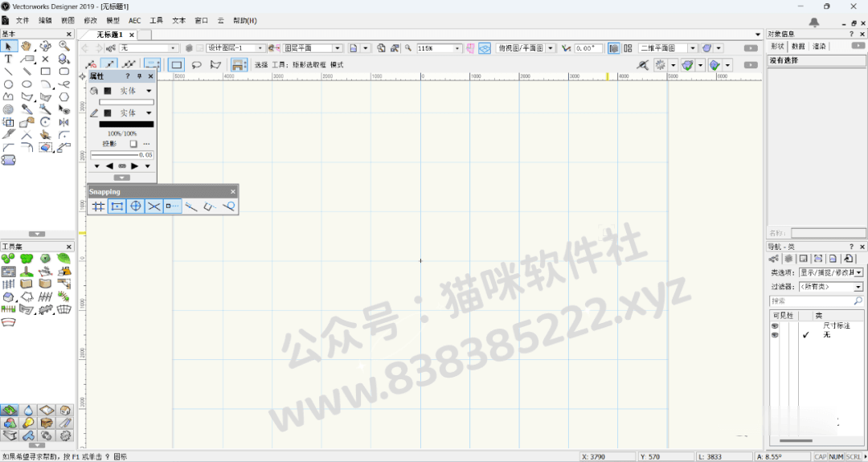868x462 pixels.
Task: Open the drop shadow settings ellipsis button
Action: [x=147, y=143]
